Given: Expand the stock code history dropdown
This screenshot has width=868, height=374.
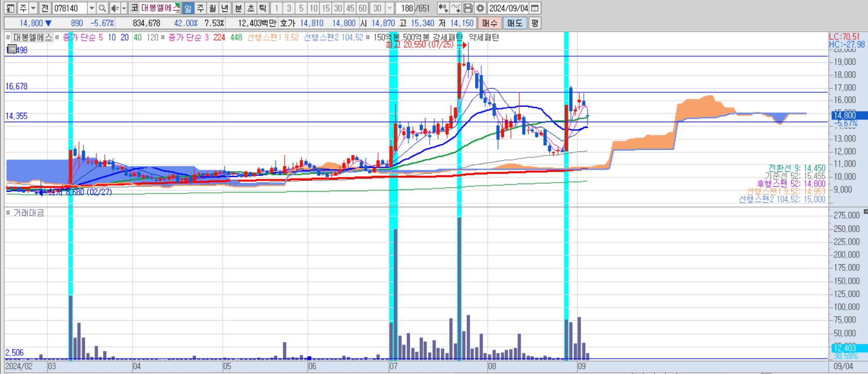Looking at the screenshot, I should (x=91, y=8).
